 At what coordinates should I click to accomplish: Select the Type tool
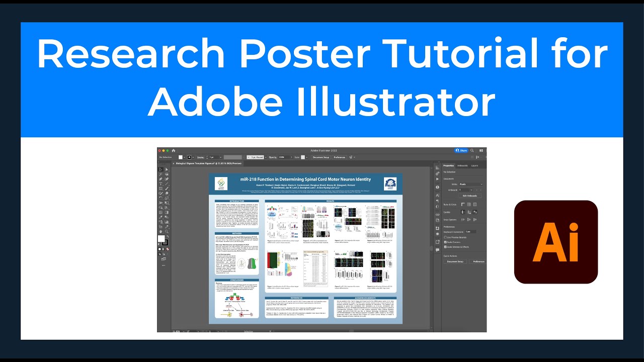coord(160,184)
